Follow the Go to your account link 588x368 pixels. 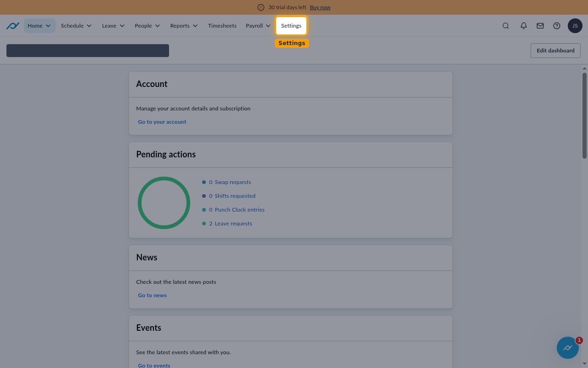[162, 122]
